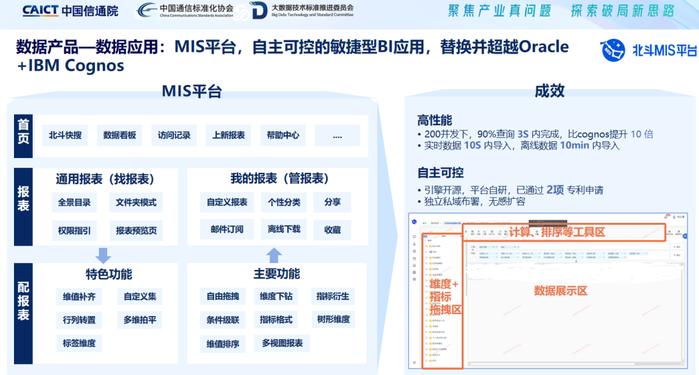Screen dimensions: 699x375
Task: Click the 行列转置 feature box
Action: tap(79, 320)
